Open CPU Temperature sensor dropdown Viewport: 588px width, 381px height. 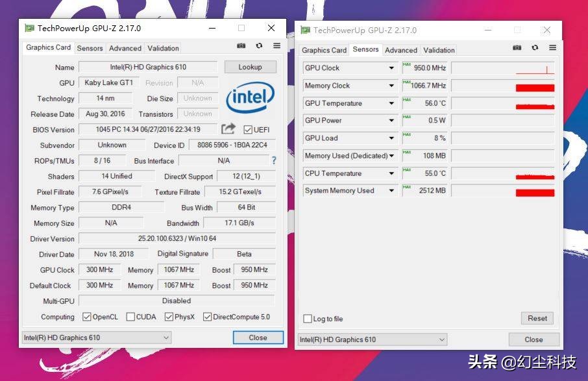point(391,174)
